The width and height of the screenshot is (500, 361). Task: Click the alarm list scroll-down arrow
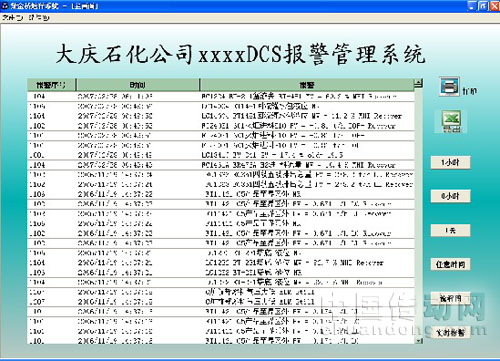pyautogui.click(x=418, y=340)
